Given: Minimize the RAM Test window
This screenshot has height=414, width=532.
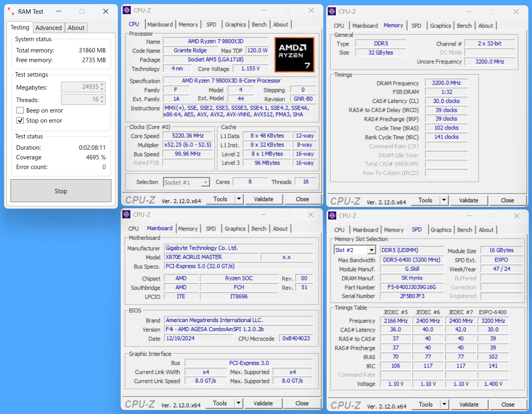Looking at the screenshot, I should tap(59, 11).
